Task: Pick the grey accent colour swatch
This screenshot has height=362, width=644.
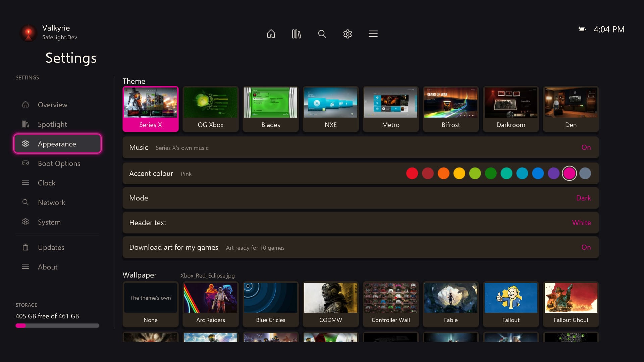Action: coord(585,174)
